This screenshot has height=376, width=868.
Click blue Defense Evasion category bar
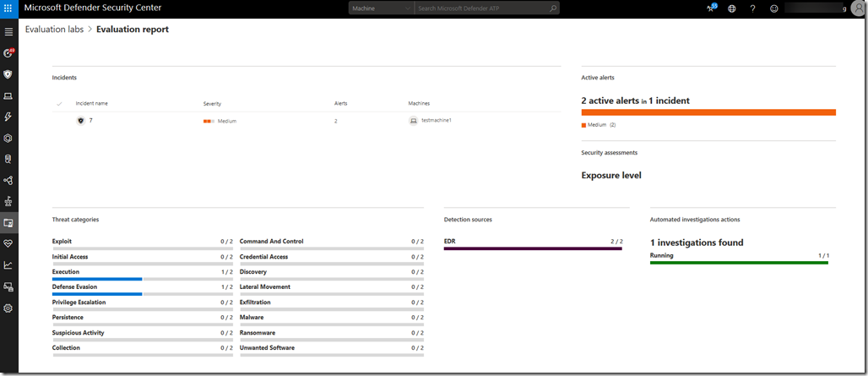click(x=97, y=294)
